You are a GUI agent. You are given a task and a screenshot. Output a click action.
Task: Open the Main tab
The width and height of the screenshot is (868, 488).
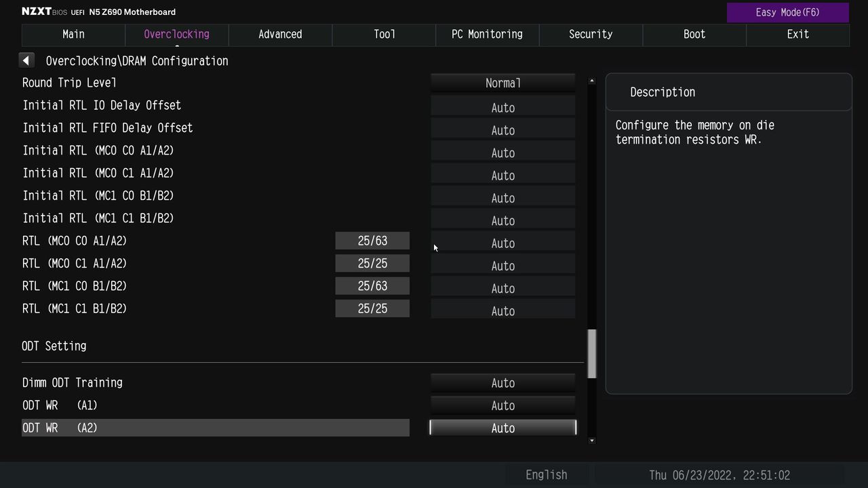[x=73, y=35]
